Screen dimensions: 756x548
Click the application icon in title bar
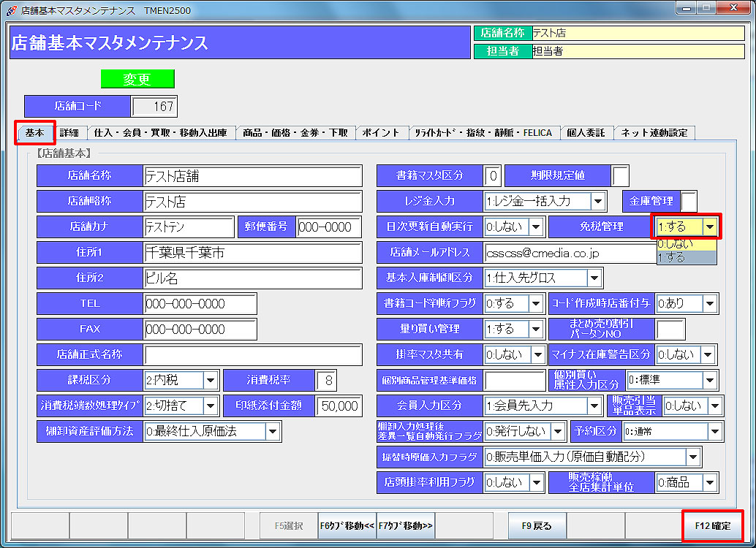[11, 10]
